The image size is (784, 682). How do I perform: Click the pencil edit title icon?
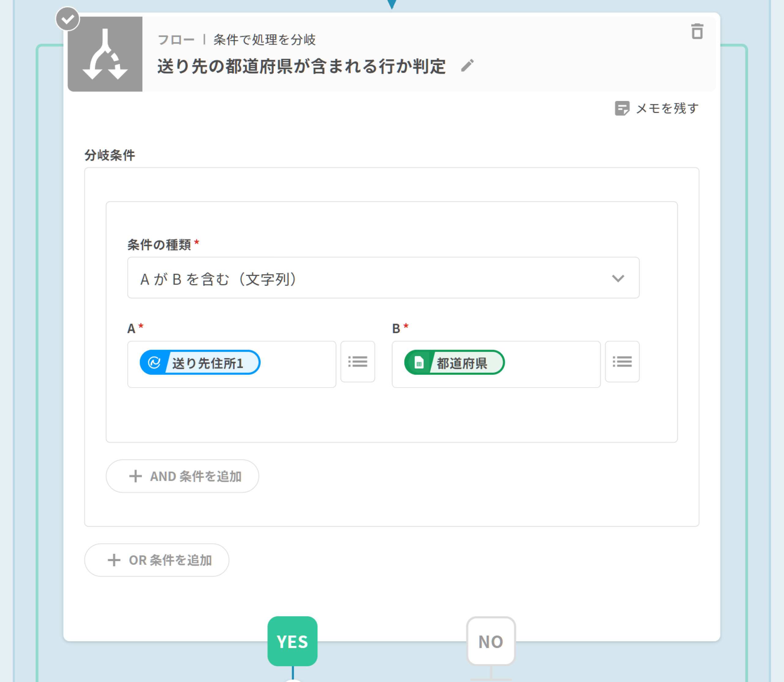click(467, 66)
